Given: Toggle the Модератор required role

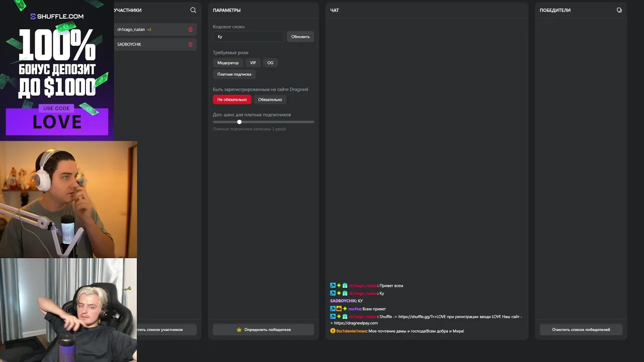Looking at the screenshot, I should click(x=228, y=63).
